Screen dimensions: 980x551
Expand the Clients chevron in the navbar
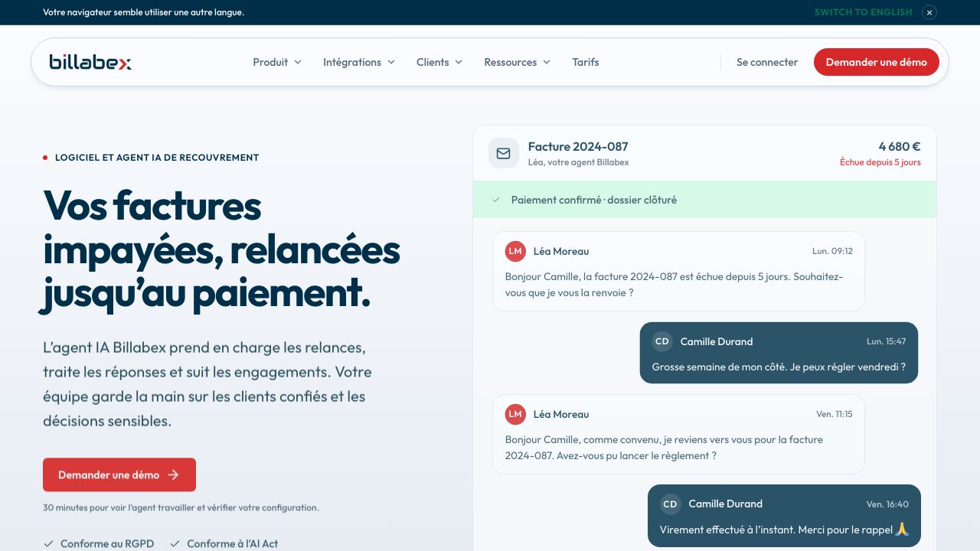[459, 62]
